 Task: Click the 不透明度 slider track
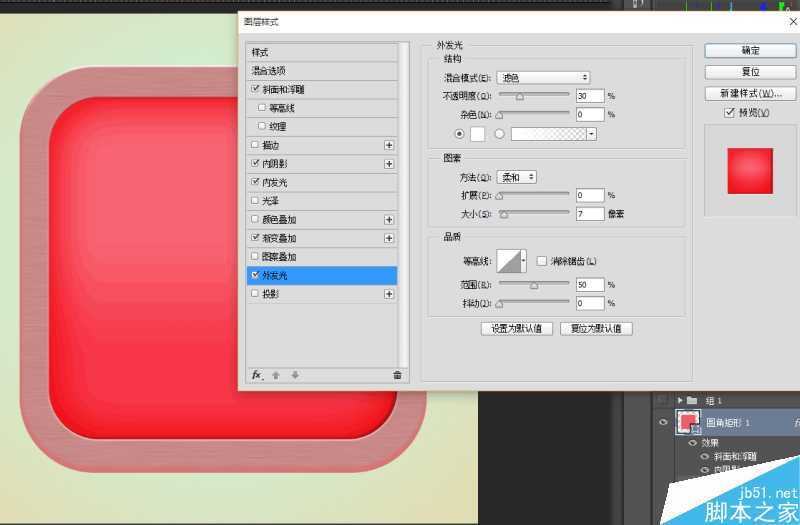pos(534,94)
